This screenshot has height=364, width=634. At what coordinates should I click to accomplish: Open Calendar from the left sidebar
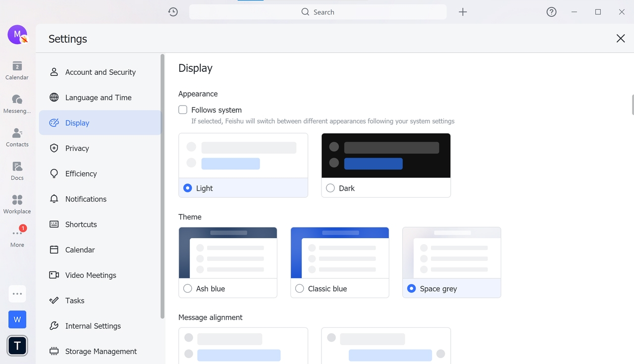click(x=17, y=70)
